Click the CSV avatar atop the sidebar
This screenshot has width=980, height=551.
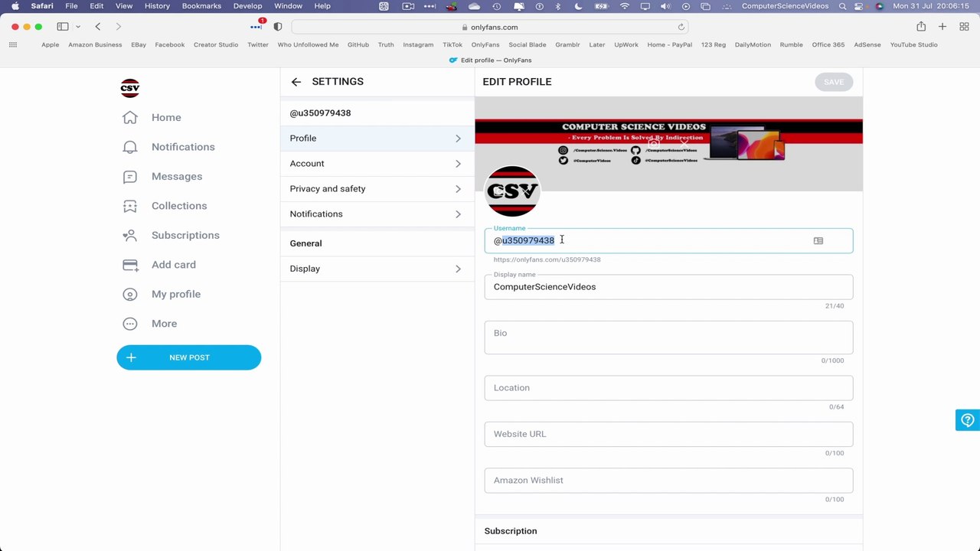(130, 88)
